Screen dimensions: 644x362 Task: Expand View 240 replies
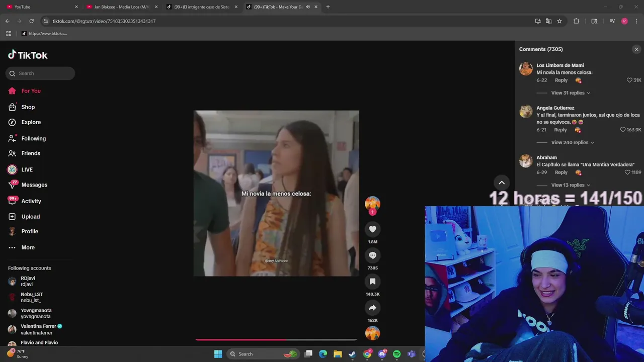coord(573,143)
